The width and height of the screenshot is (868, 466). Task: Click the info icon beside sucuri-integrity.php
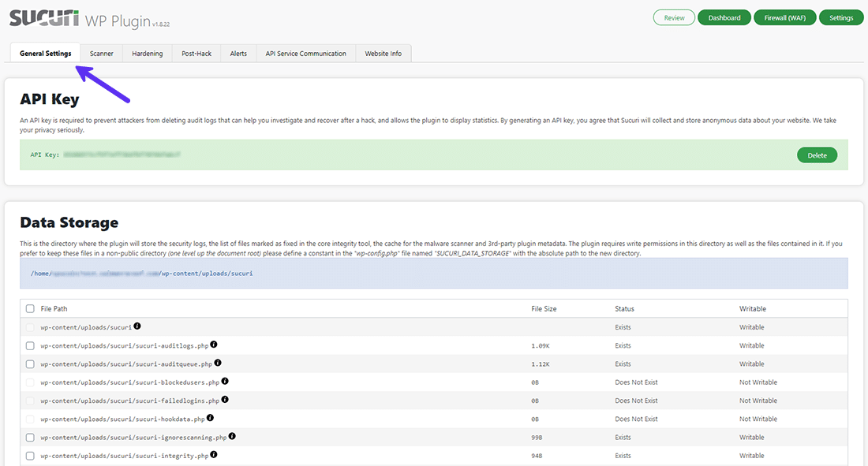point(214,455)
